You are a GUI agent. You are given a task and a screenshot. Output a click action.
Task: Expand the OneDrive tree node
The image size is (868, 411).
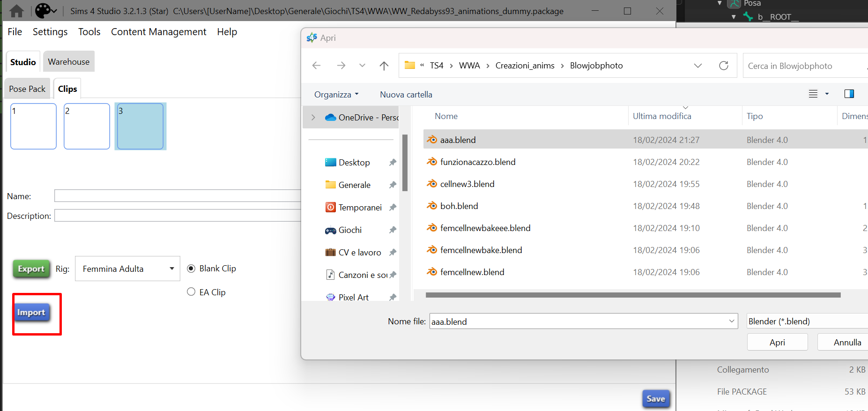313,117
